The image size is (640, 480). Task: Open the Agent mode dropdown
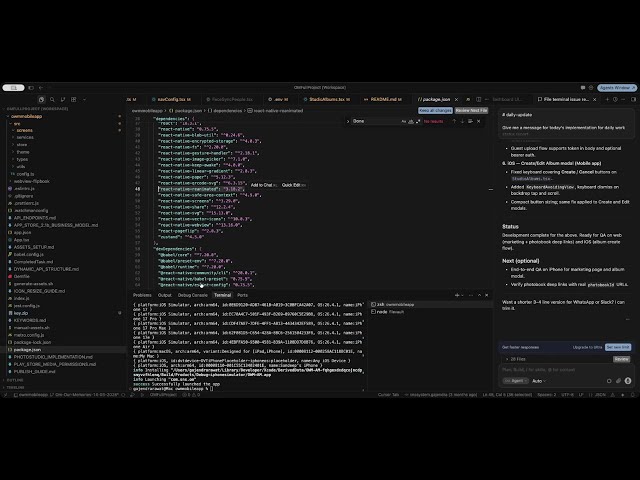(516, 381)
